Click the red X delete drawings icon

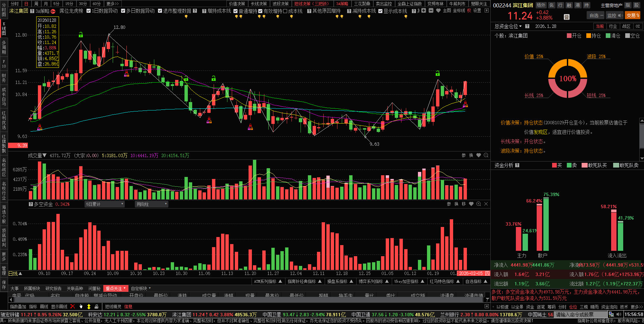tap(72, 306)
